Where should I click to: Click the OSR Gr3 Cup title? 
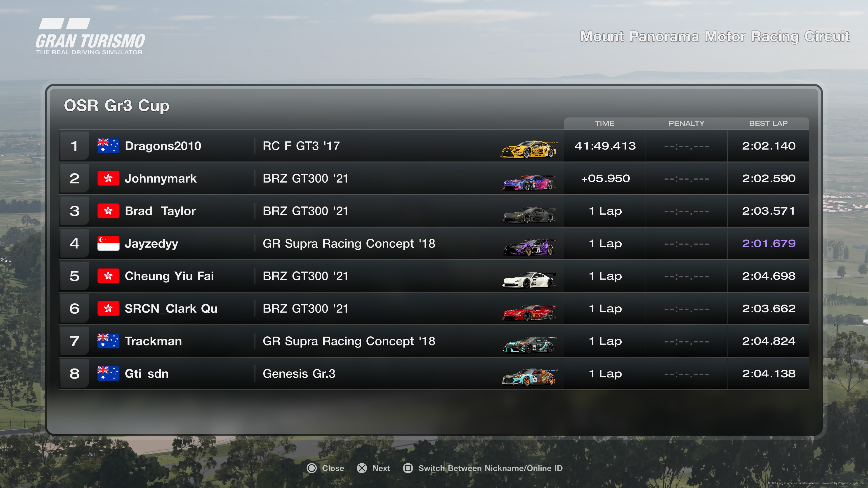tap(117, 106)
